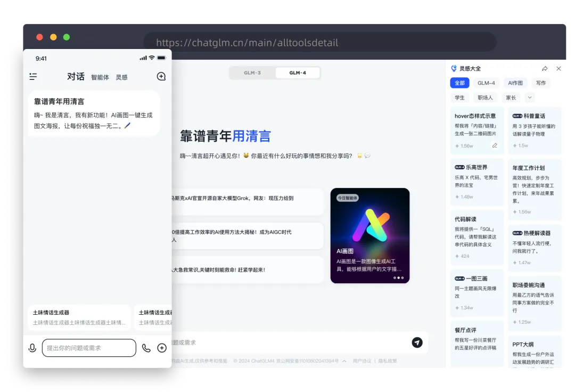The height and width of the screenshot is (392, 575).
Task: Open the 代码解读 inspiration card
Action: 477,238
